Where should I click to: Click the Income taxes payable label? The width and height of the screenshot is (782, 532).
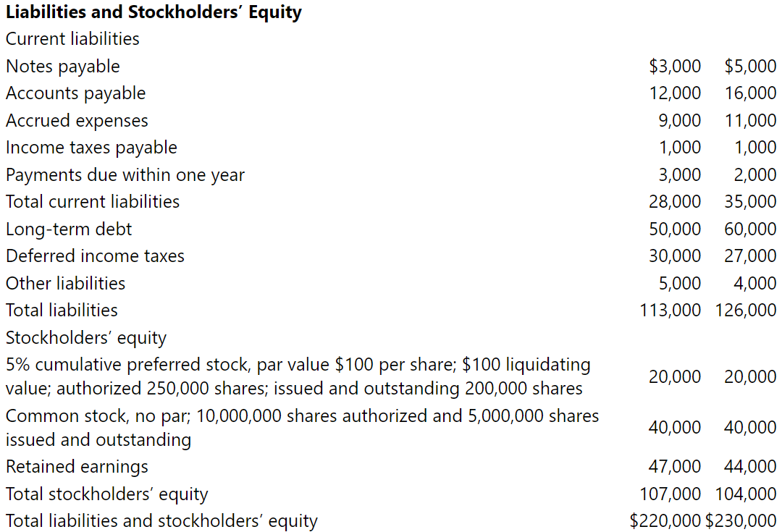point(91,148)
